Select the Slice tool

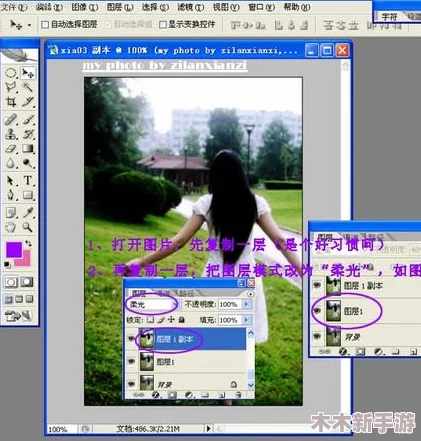(27, 101)
